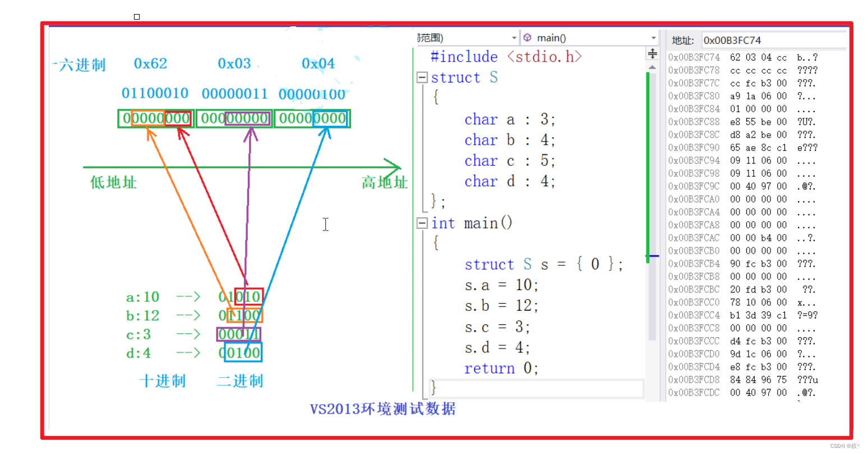Click the line 'struct S s = { 0 };'
The image size is (868, 454).
[544, 264]
